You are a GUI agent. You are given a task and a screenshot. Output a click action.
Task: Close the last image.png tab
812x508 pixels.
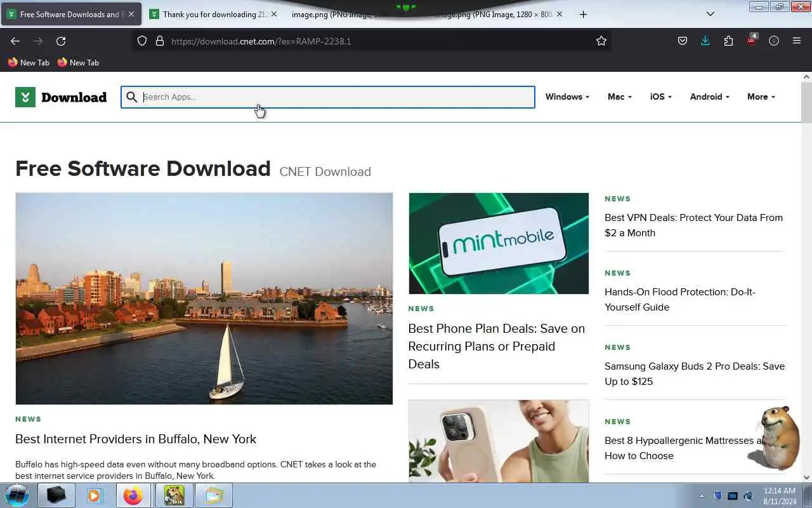(x=560, y=14)
